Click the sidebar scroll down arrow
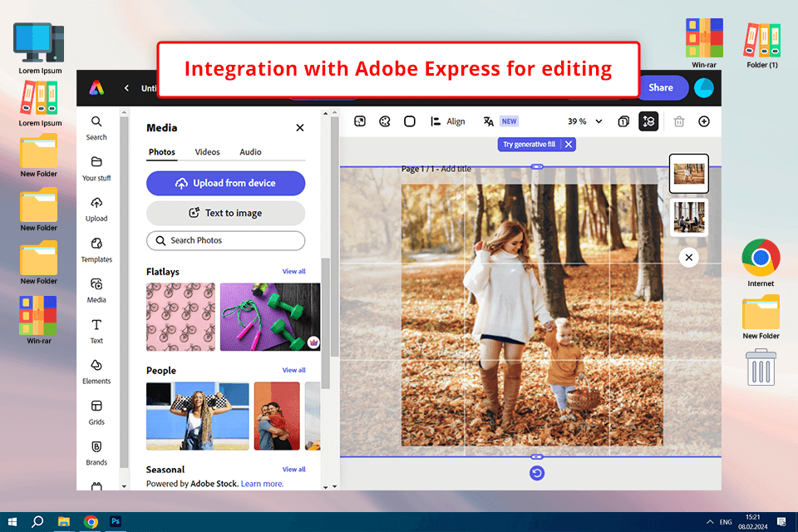Image resolution: width=798 pixels, height=532 pixels. pos(124,486)
